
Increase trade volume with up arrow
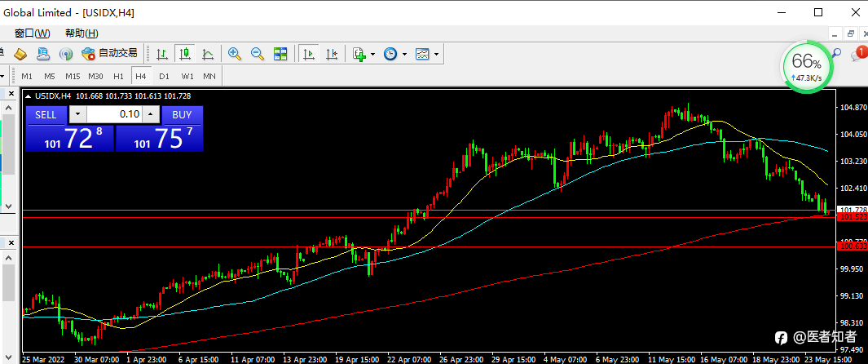point(151,115)
